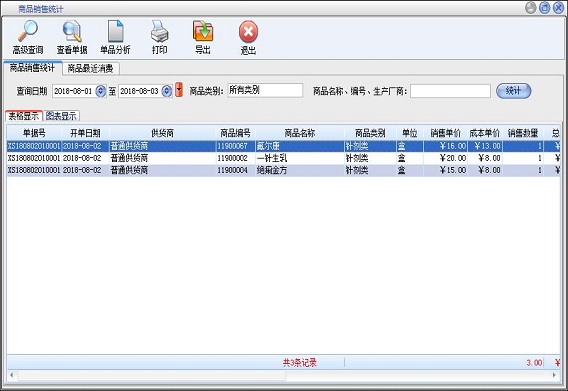The image size is (568, 391).
Task: Open the 商品类别 所有类别 combo box
Action: pyautogui.click(x=265, y=90)
